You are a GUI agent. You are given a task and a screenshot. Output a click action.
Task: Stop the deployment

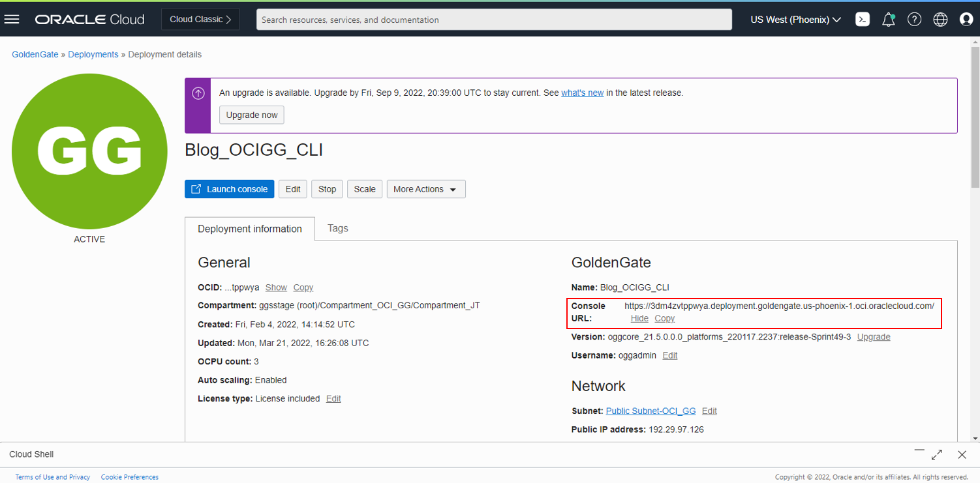327,189
